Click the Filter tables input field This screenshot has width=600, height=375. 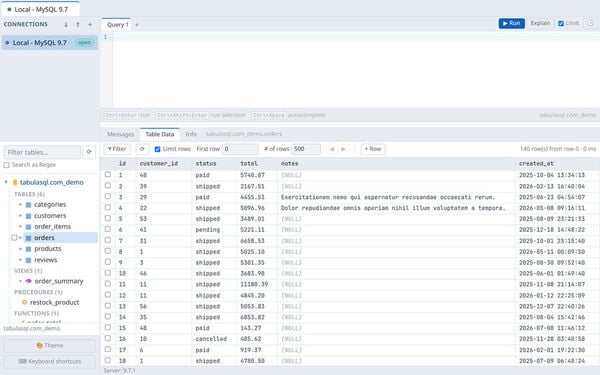click(42, 152)
